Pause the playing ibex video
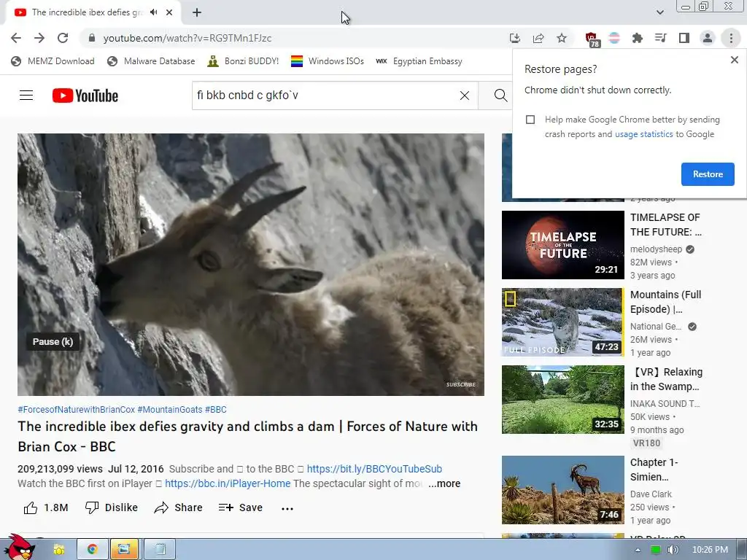 coord(251,264)
